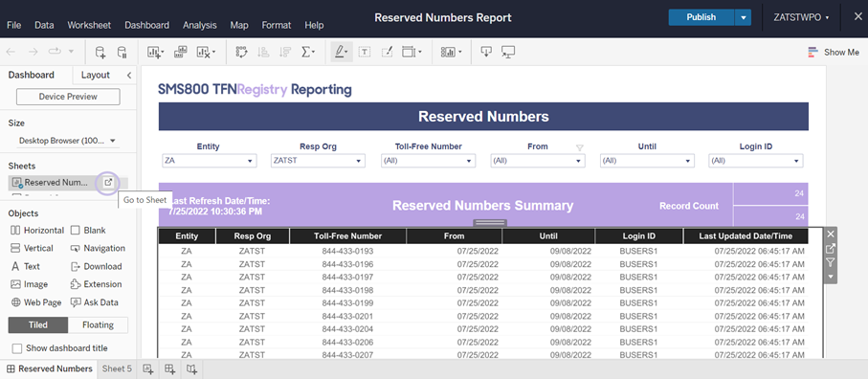Click the New Story tab icon at bottom

pyautogui.click(x=192, y=369)
